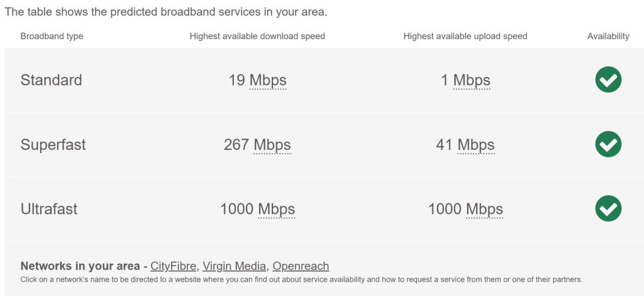Image resolution: width=644 pixels, height=296 pixels.
Task: Click the Standard broadband availability checkmark icon
Action: click(608, 80)
